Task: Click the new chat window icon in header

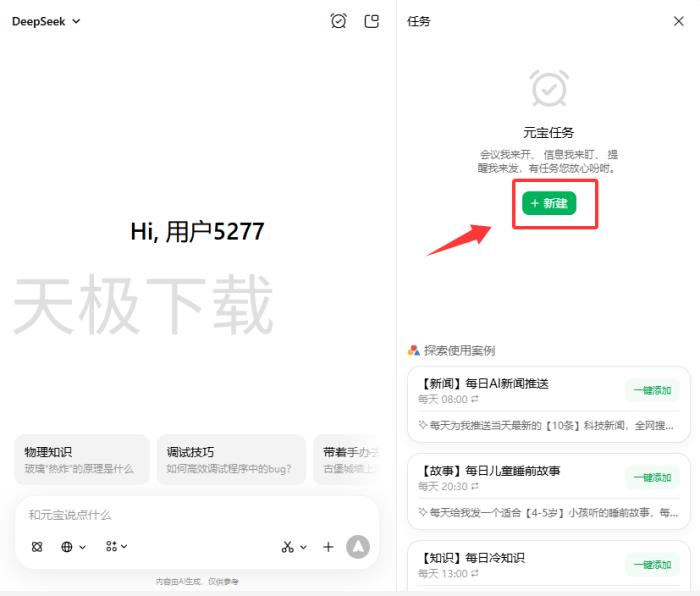Action: click(372, 21)
